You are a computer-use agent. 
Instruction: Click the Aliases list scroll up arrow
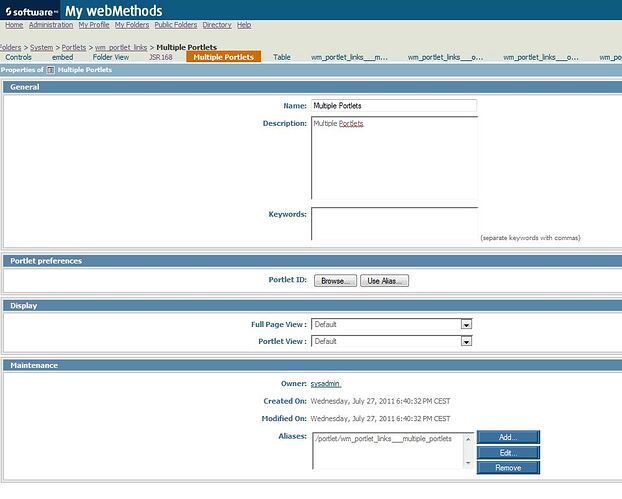tap(468, 439)
